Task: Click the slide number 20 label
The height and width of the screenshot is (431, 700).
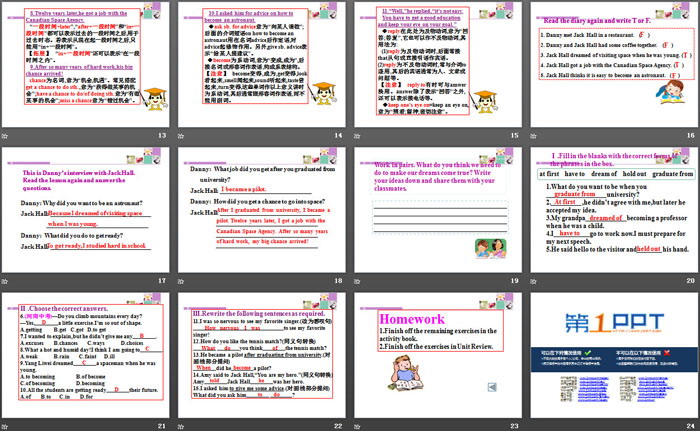Action: (x=691, y=280)
